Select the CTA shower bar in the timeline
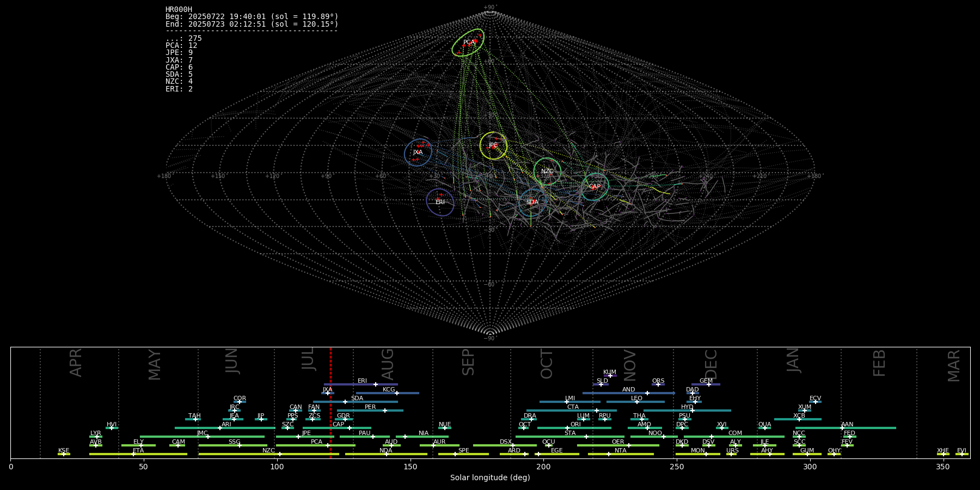The image size is (980, 490). (x=572, y=411)
